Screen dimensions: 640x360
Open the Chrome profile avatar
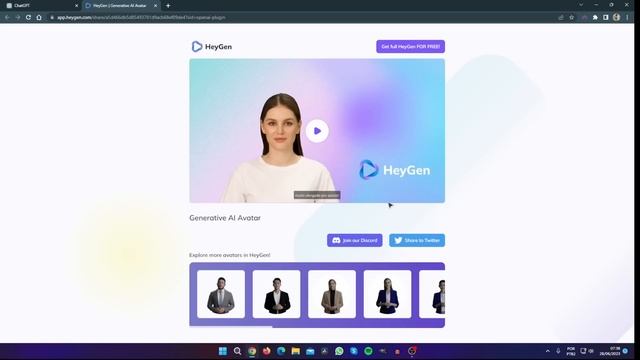click(x=616, y=18)
